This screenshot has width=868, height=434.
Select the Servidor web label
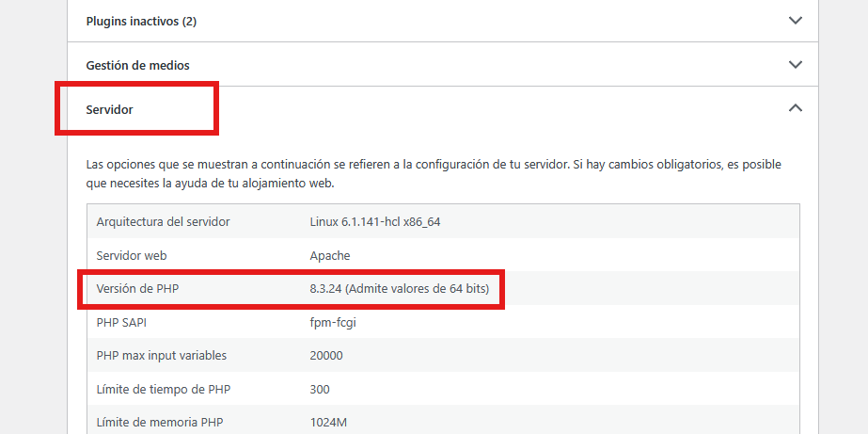(x=132, y=255)
